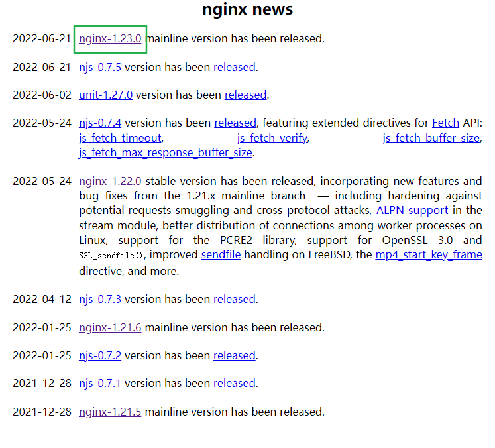Viewport: 495px width, 448px height.
Task: Open the Fetch API link
Action: (445, 123)
